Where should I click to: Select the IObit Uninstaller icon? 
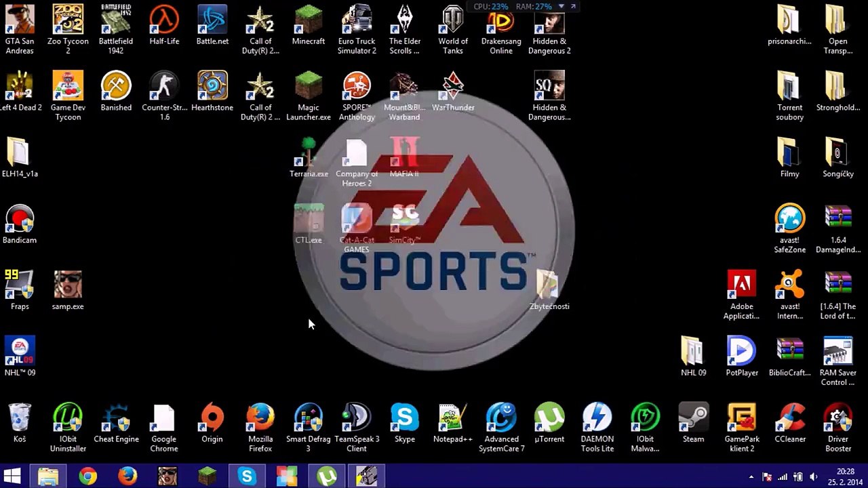(x=68, y=428)
